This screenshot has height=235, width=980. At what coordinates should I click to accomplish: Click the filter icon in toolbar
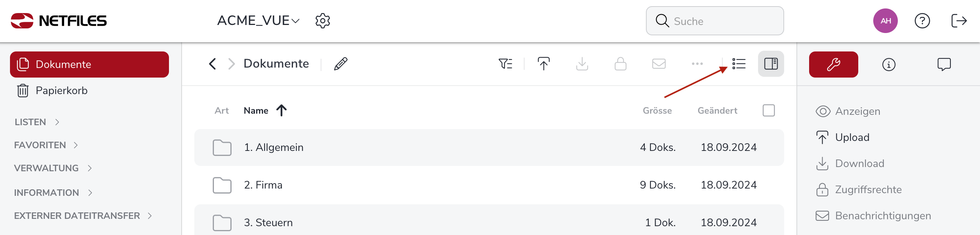pos(505,64)
